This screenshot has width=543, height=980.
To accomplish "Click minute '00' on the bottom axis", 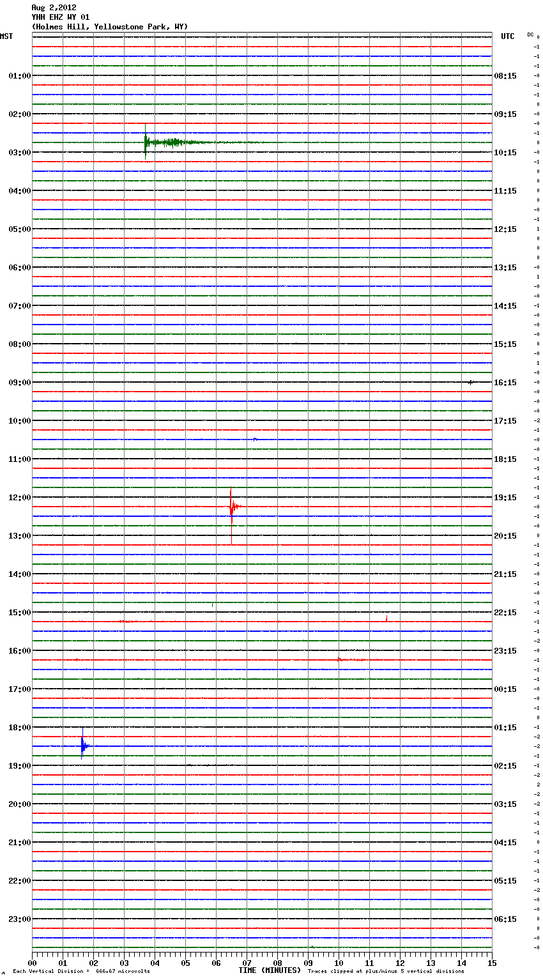I will click(32, 963).
